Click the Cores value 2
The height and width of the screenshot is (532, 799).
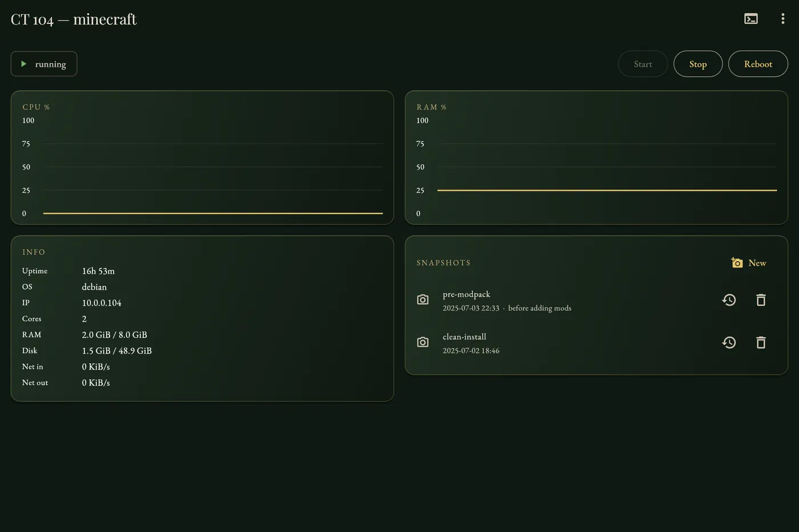tap(84, 319)
